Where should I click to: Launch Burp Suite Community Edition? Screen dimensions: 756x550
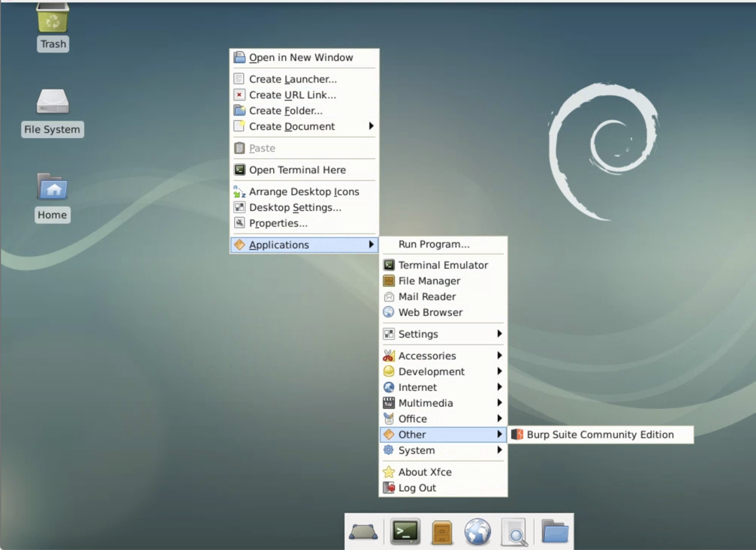600,434
